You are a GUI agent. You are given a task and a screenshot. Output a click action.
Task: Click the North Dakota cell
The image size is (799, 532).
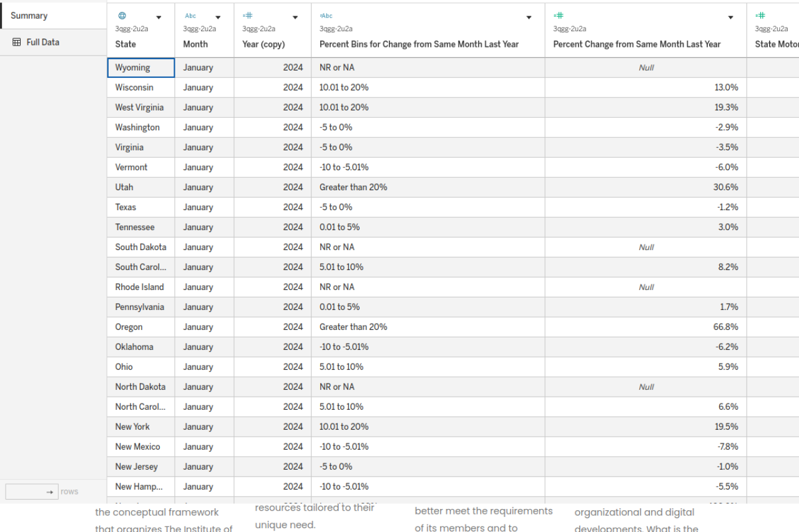point(141,387)
